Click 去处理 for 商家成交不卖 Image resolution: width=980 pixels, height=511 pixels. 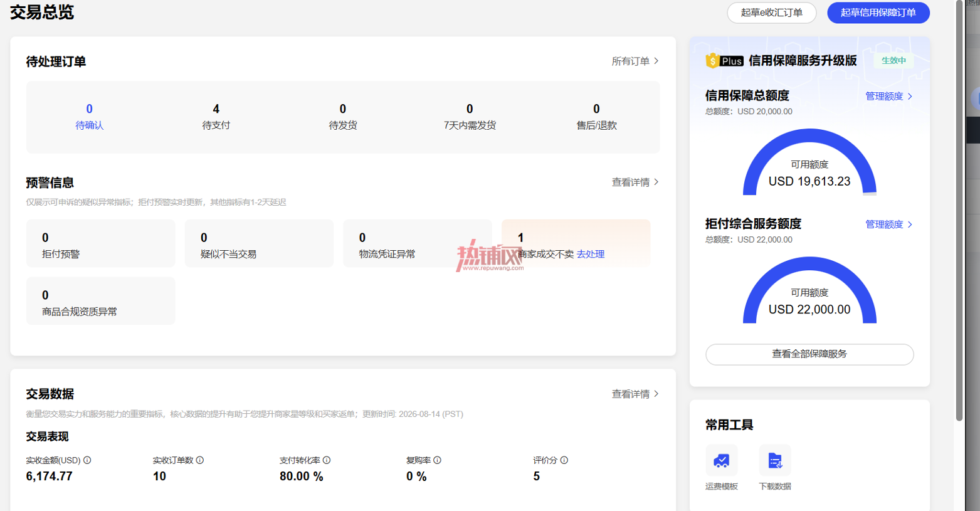591,254
